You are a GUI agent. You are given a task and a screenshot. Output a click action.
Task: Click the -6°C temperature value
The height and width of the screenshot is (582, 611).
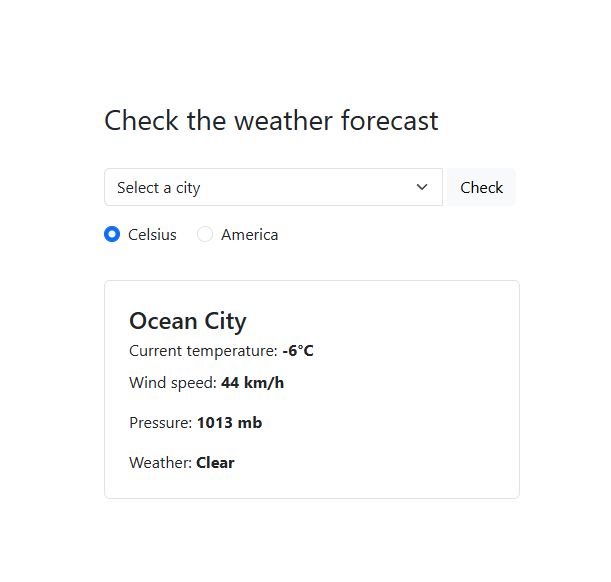[298, 351]
